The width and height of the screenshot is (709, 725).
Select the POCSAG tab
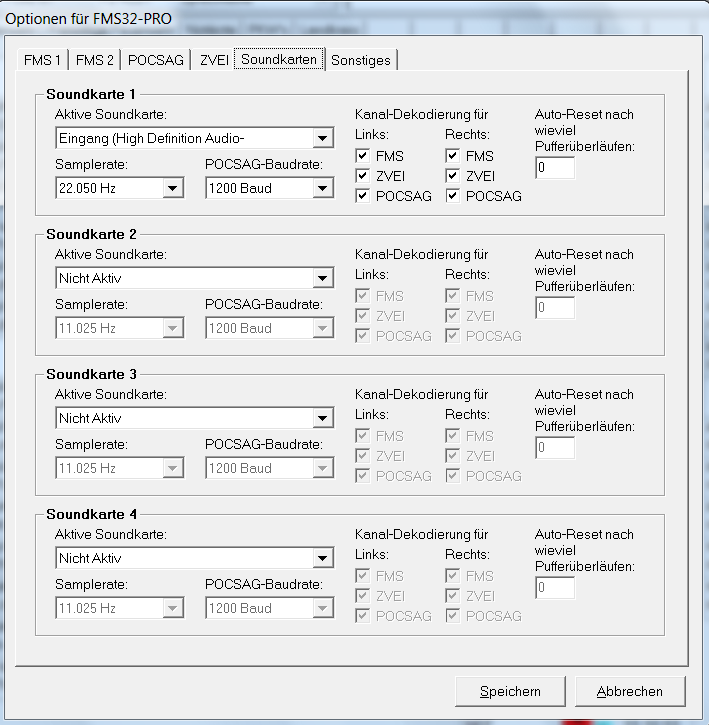point(156,60)
